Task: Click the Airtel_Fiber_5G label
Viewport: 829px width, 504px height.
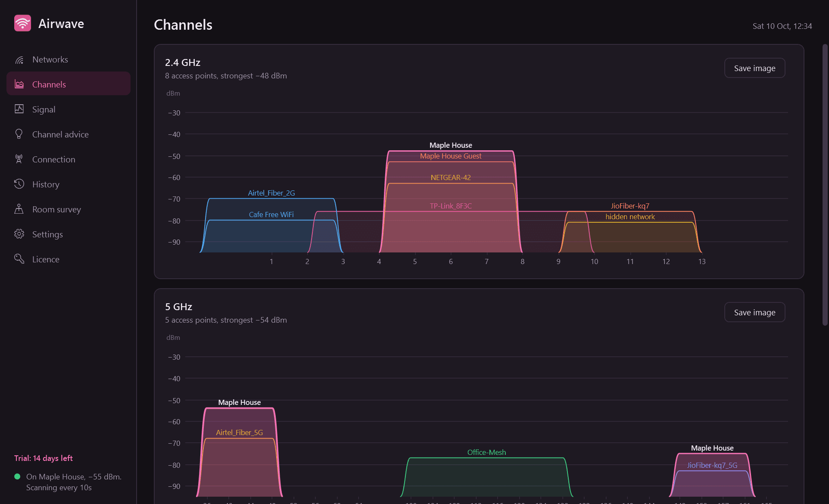Action: tap(240, 432)
